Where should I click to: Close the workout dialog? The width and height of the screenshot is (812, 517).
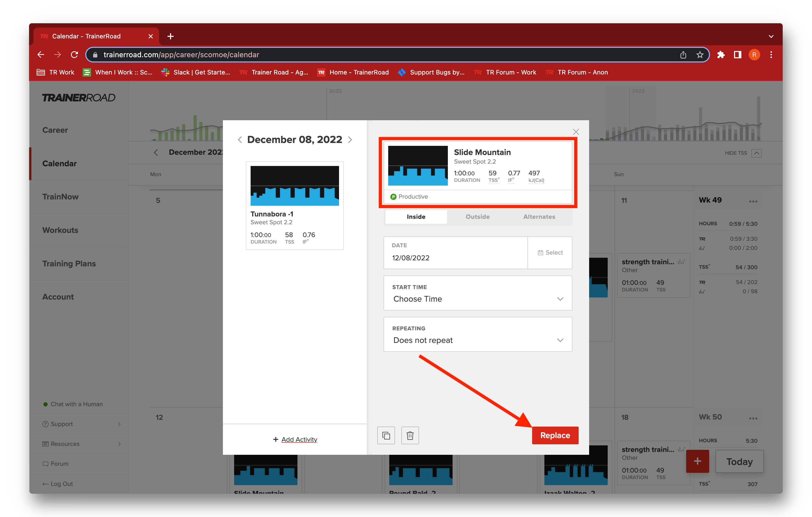576,132
